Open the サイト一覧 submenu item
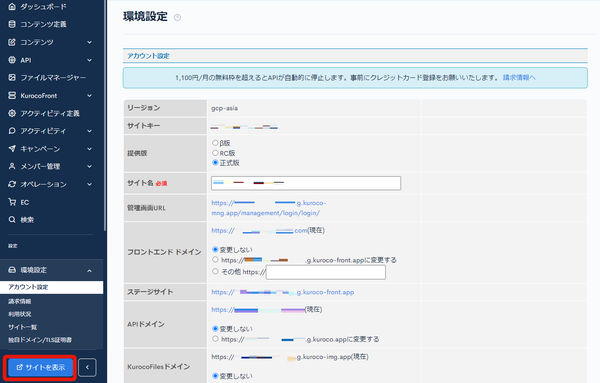Image resolution: width=600 pixels, height=383 pixels. coord(23,327)
